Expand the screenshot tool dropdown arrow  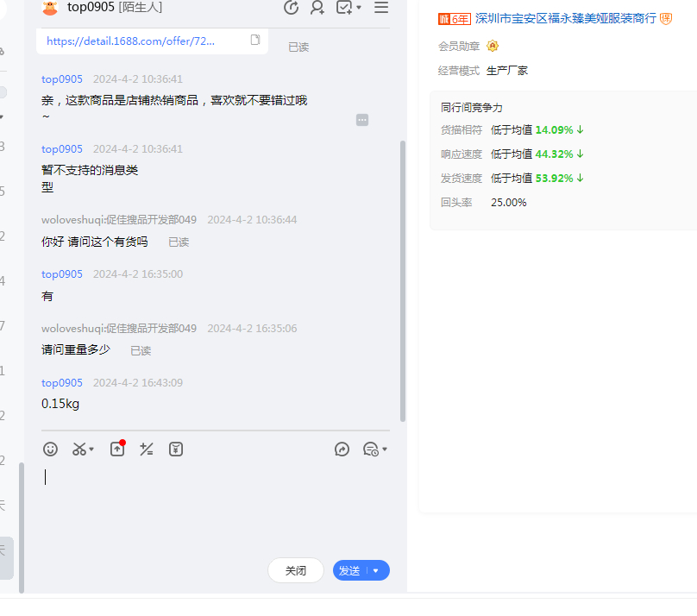(91, 449)
